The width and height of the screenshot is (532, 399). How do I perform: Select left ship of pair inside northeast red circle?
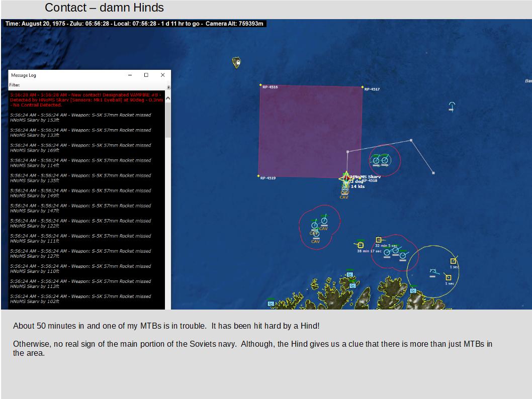376,160
